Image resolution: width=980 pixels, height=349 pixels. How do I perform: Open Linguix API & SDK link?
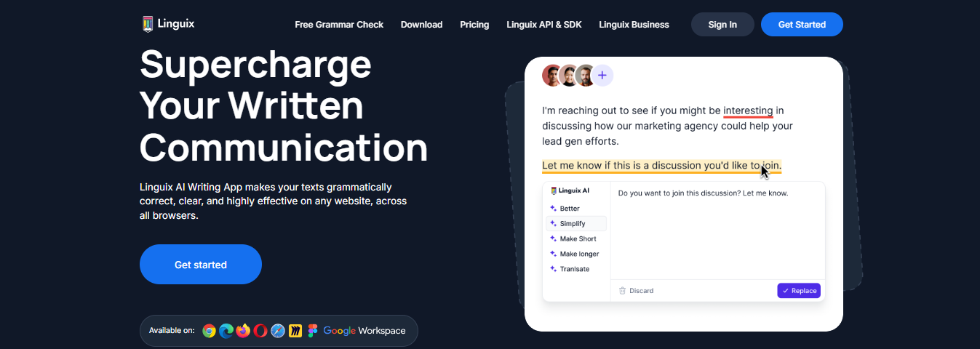544,25
